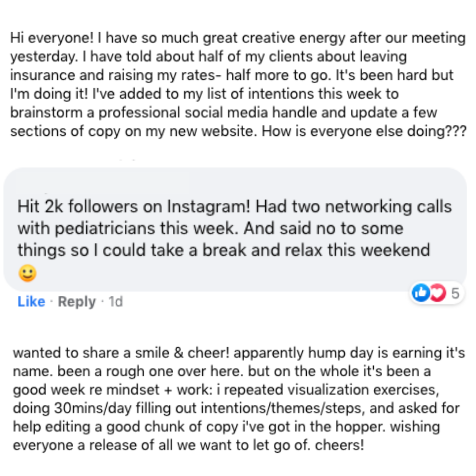Click the phrase Hit 2k followers

(x=78, y=207)
